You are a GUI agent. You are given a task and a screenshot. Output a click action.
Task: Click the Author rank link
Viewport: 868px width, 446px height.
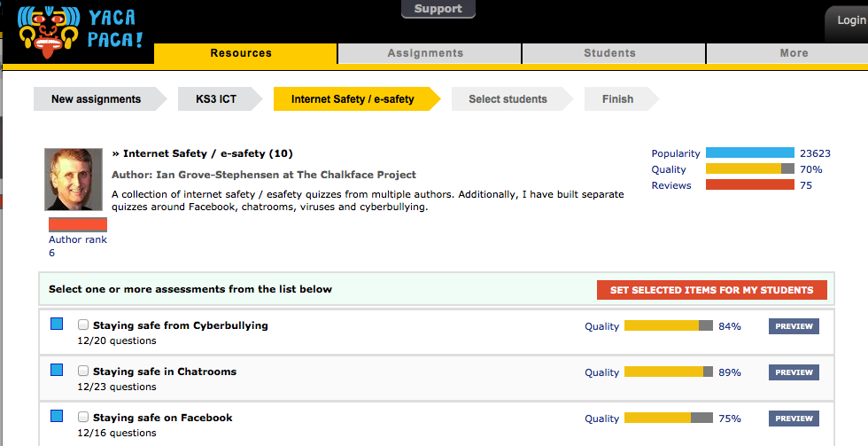[77, 239]
